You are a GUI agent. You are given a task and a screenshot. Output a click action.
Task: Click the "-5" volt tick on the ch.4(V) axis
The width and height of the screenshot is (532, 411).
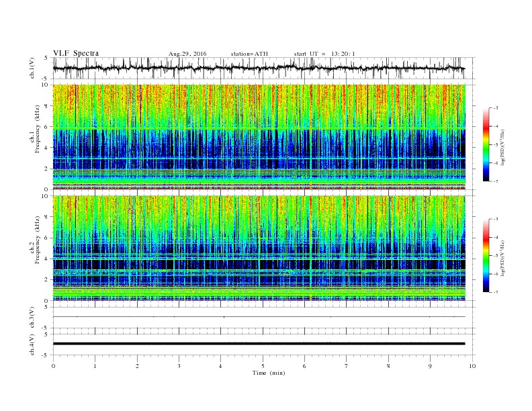(46, 355)
